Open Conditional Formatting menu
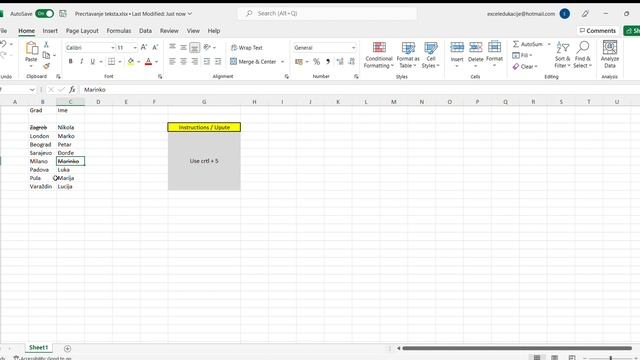 pos(379,55)
